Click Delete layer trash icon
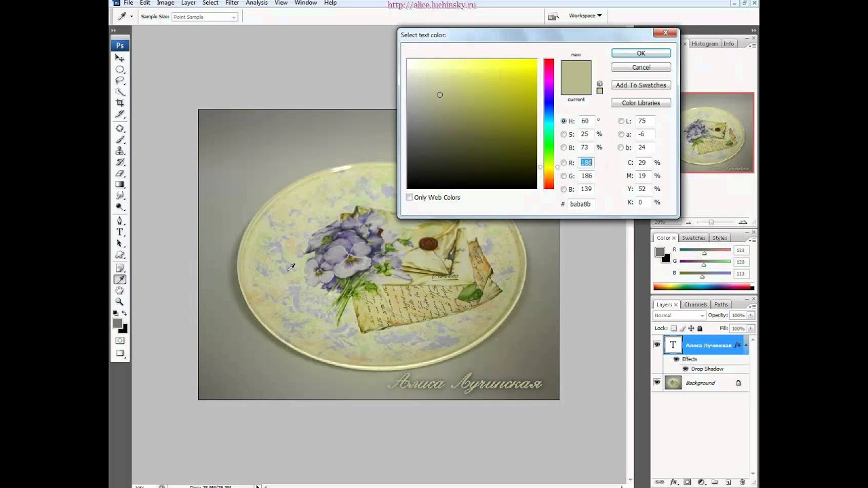Viewport: 868px width, 488px height. [x=743, y=482]
